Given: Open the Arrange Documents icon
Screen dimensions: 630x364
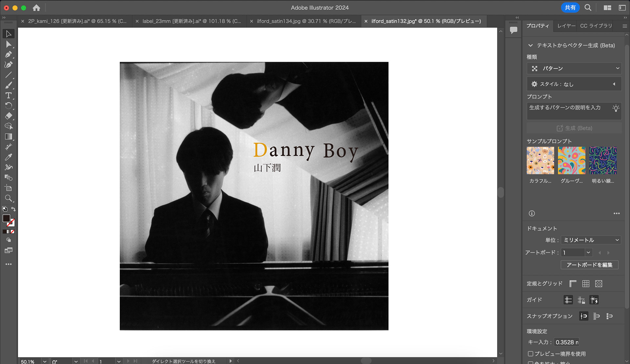Looking at the screenshot, I should pyautogui.click(x=607, y=8).
